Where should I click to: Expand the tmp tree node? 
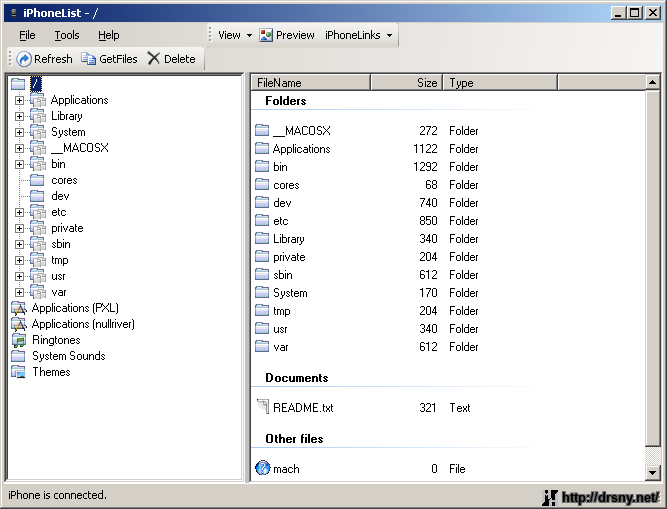19,260
